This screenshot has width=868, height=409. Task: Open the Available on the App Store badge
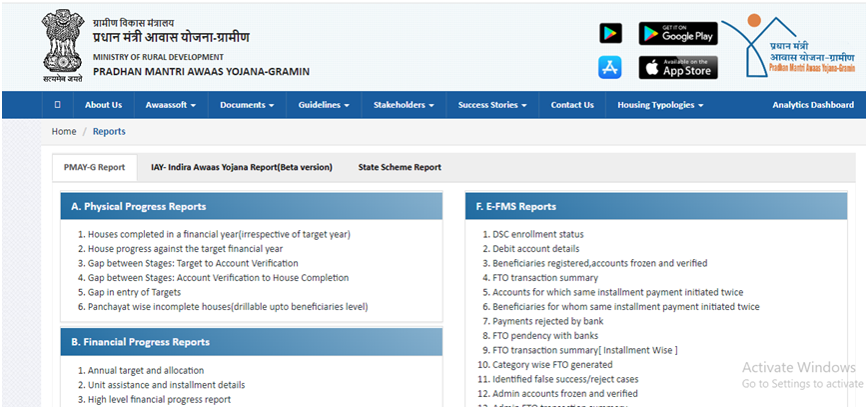(678, 67)
